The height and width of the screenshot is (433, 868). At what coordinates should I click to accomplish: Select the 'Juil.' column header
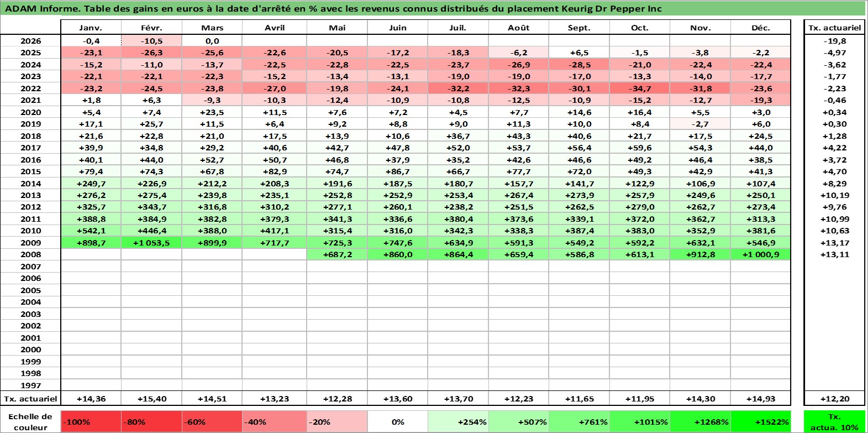tap(458, 28)
